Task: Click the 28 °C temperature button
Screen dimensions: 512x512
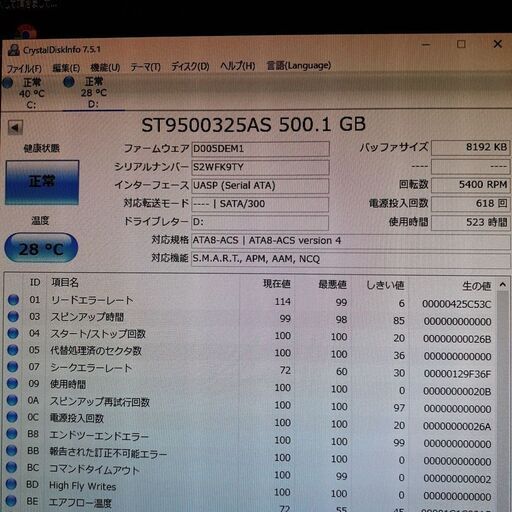Action: 41,248
